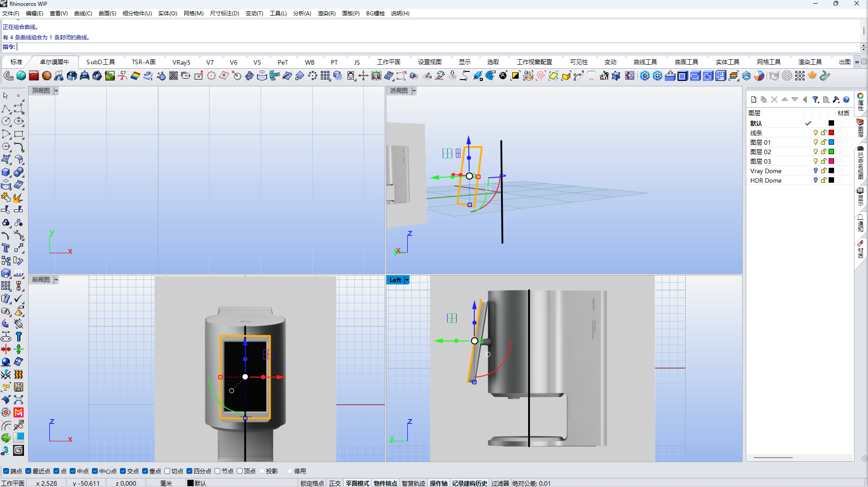Click the new layer icon in layers panel
The height and width of the screenshot is (487, 868).
[x=754, y=99]
